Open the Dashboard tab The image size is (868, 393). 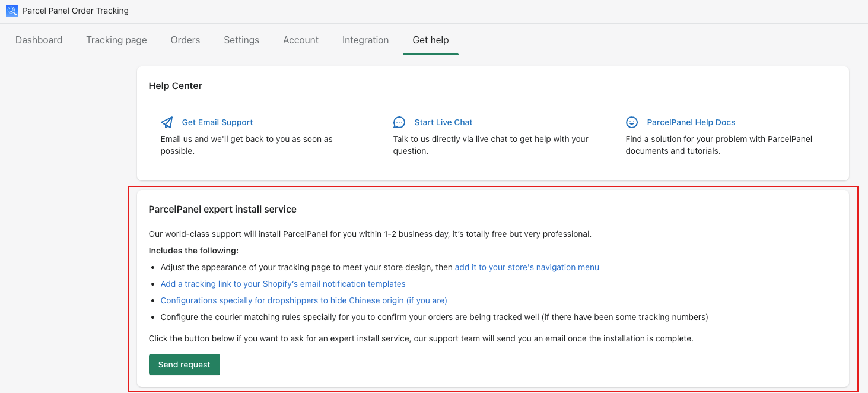pos(39,40)
